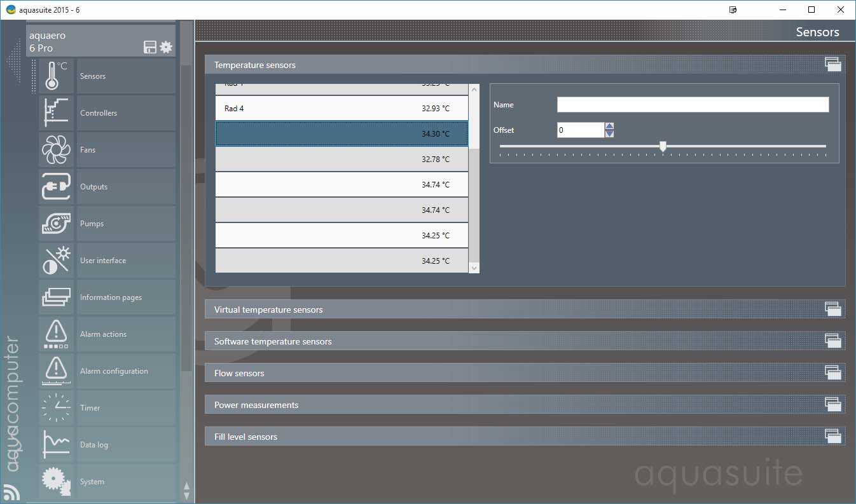Click the thermometer Sensors icon
856x504 pixels.
tap(56, 76)
